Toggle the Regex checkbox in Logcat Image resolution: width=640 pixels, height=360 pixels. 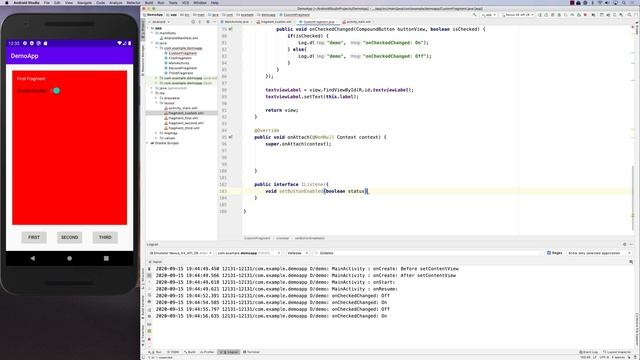549,253
